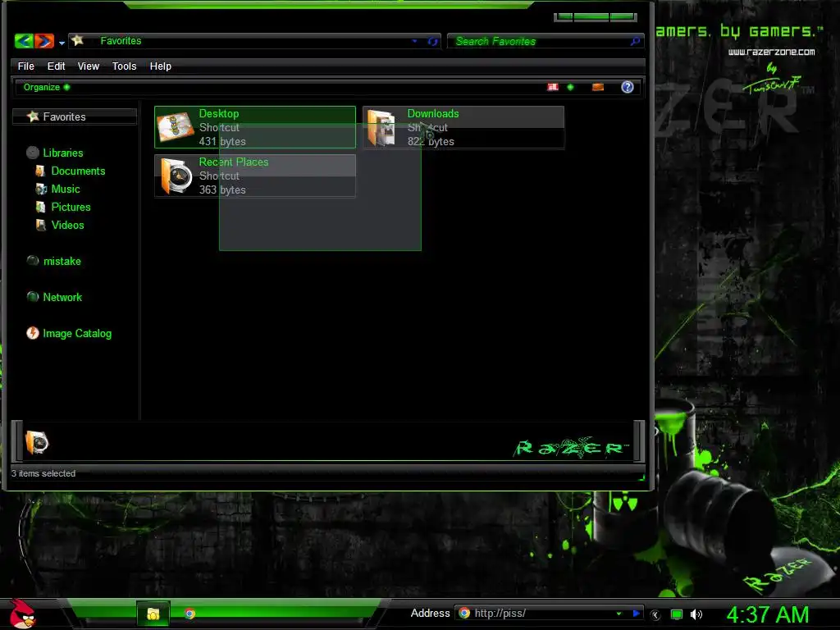Open Image Catalog in the sidebar

(x=77, y=333)
